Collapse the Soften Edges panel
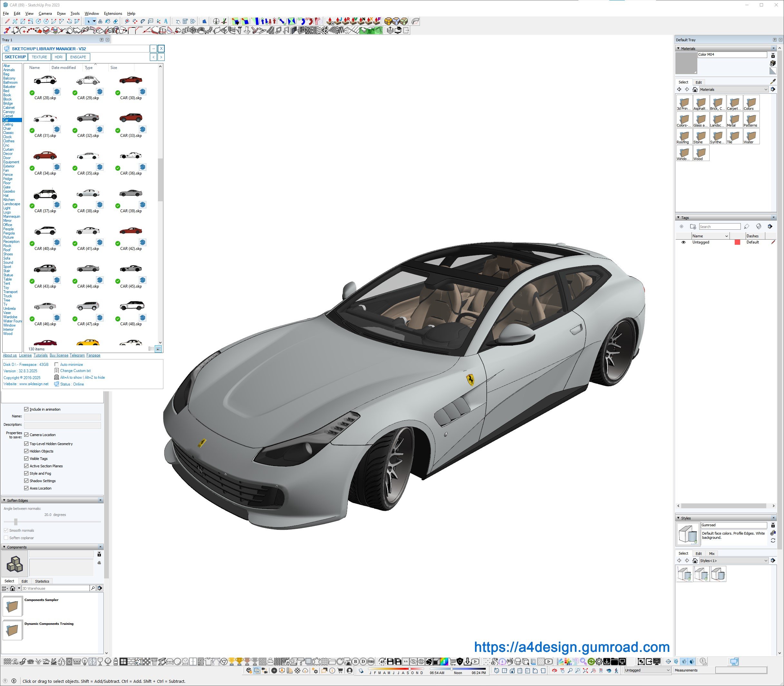Screen dimensions: 784x686 pos(4,500)
